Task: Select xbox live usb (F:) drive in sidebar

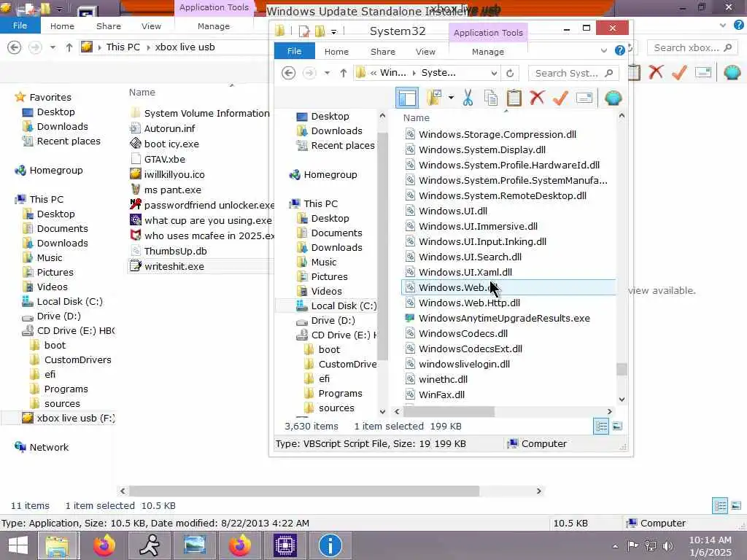Action: (x=75, y=418)
